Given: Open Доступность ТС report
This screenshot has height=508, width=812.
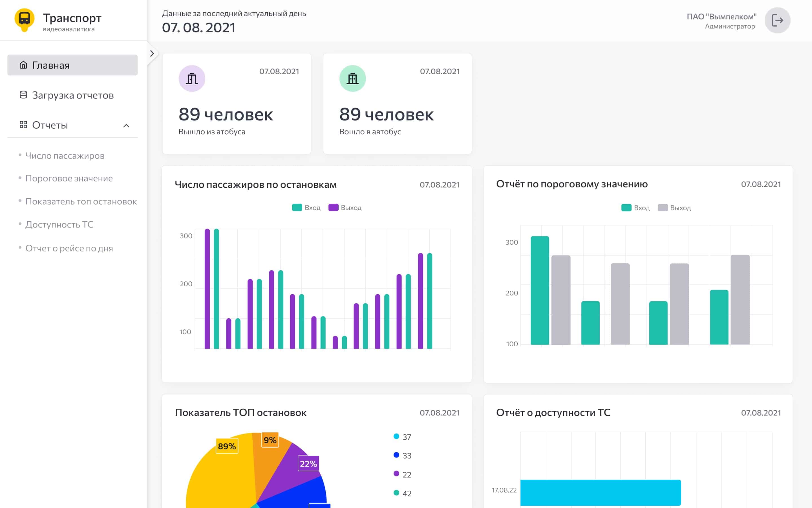Looking at the screenshot, I should pyautogui.click(x=59, y=224).
